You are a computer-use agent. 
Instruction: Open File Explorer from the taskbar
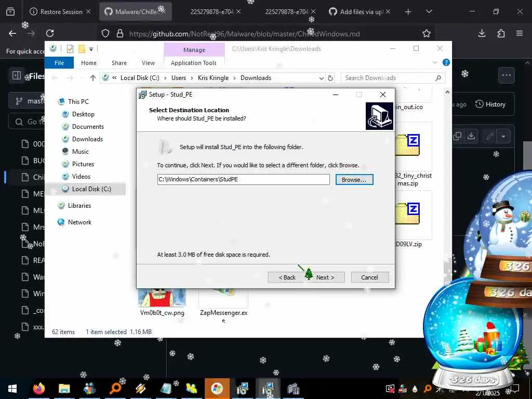pyautogui.click(x=64, y=389)
